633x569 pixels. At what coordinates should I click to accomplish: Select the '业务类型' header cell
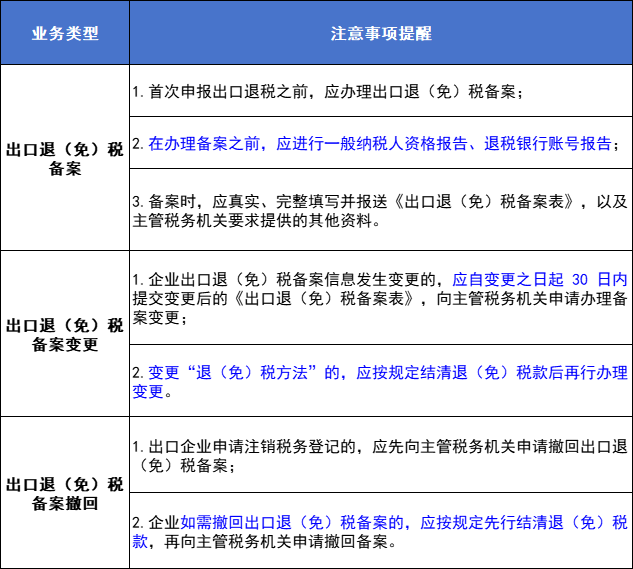click(65, 33)
